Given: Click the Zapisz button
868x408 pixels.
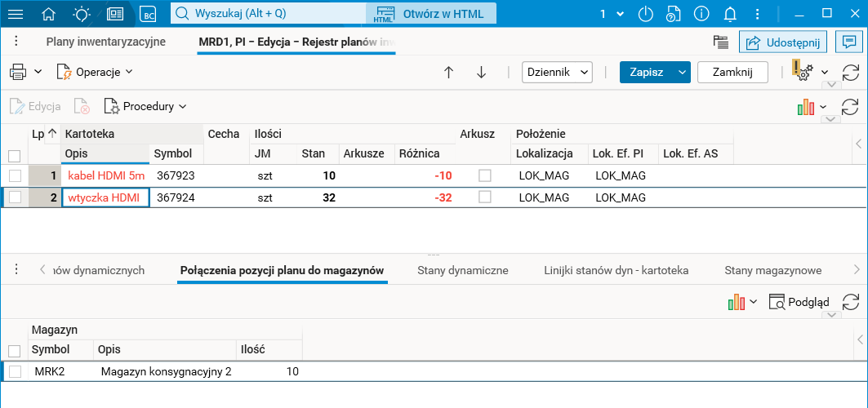Looking at the screenshot, I should pos(647,73).
